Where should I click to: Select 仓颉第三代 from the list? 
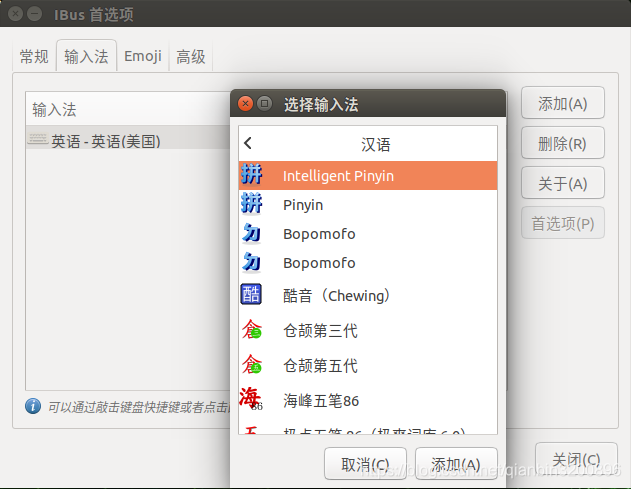[368, 330]
